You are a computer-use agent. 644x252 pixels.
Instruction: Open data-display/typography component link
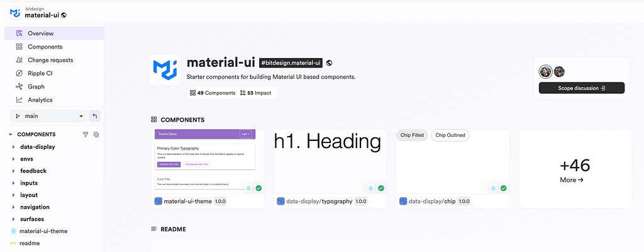319,202
